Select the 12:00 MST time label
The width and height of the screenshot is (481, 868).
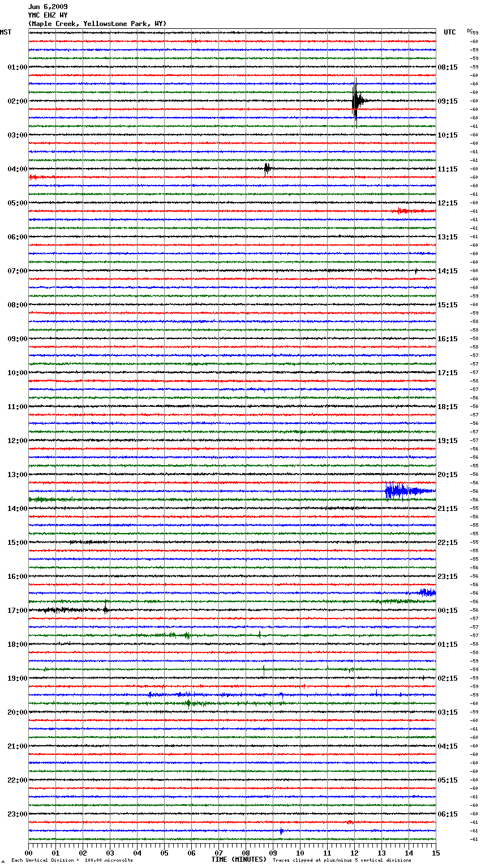pos(18,441)
